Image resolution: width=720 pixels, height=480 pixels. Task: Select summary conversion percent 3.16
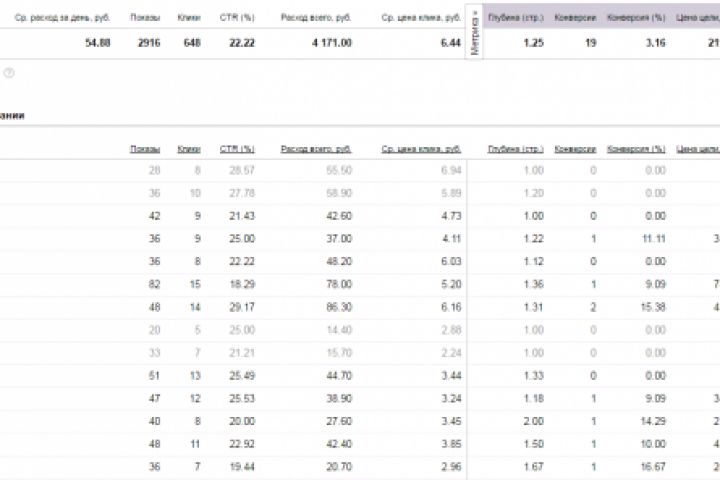(655, 43)
